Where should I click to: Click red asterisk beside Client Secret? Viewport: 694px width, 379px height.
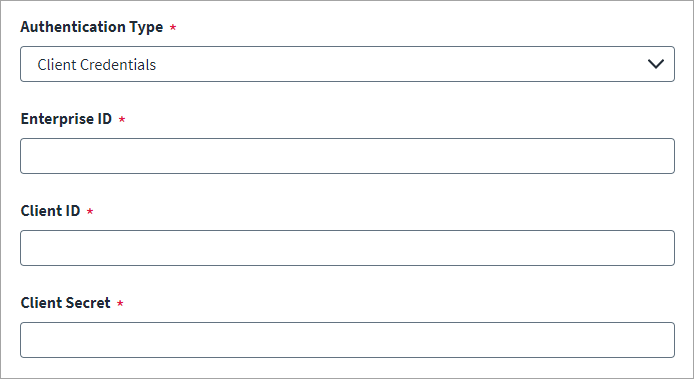click(x=120, y=303)
